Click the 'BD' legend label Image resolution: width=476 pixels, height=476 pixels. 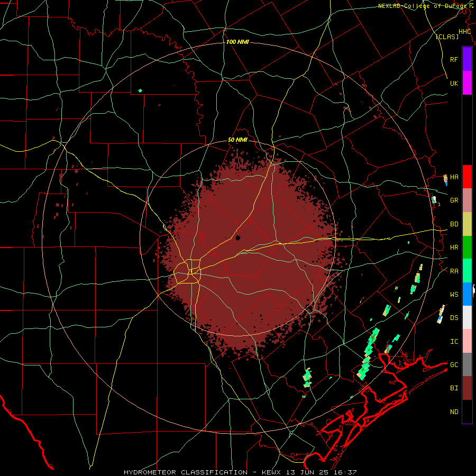pyautogui.click(x=454, y=224)
